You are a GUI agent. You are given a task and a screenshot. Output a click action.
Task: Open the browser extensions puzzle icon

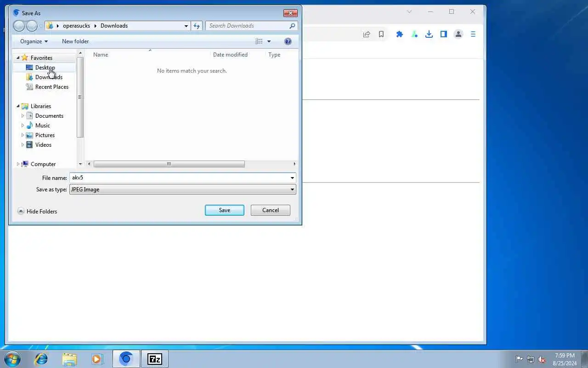click(400, 34)
